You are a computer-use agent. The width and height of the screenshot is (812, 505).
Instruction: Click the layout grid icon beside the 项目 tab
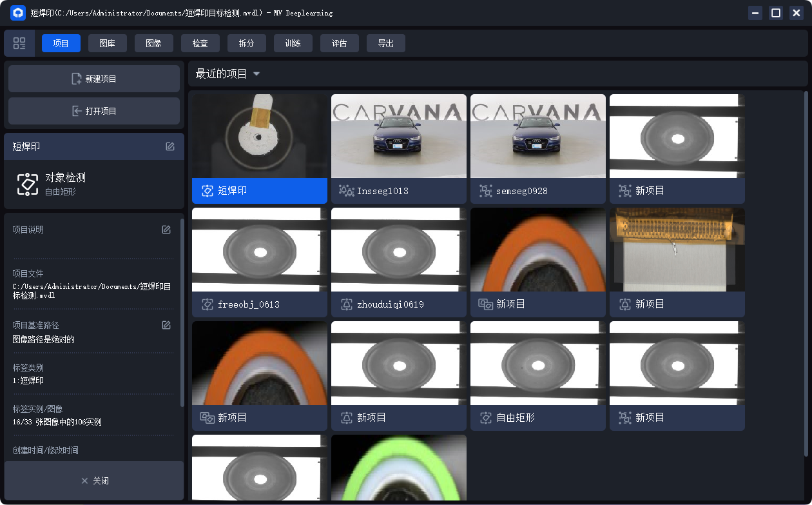[x=19, y=43]
